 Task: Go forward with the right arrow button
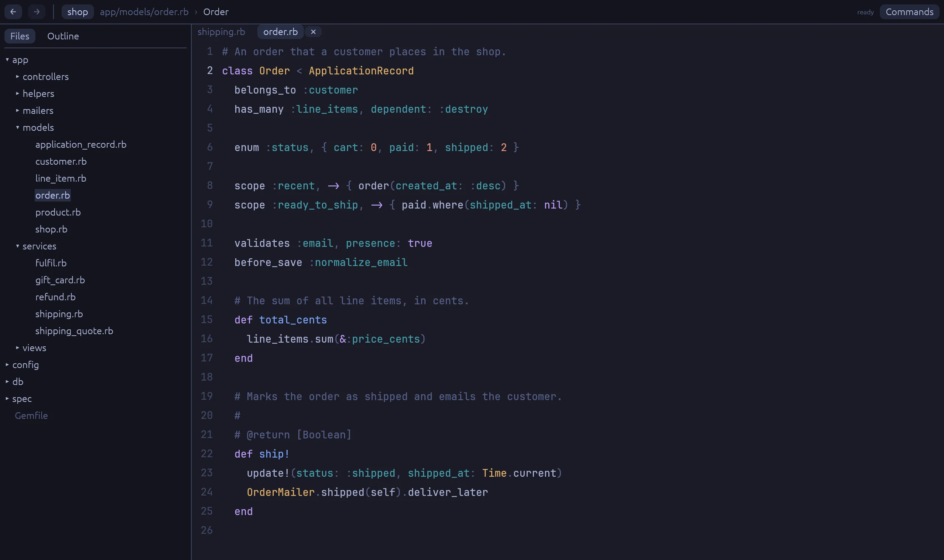[x=37, y=12]
